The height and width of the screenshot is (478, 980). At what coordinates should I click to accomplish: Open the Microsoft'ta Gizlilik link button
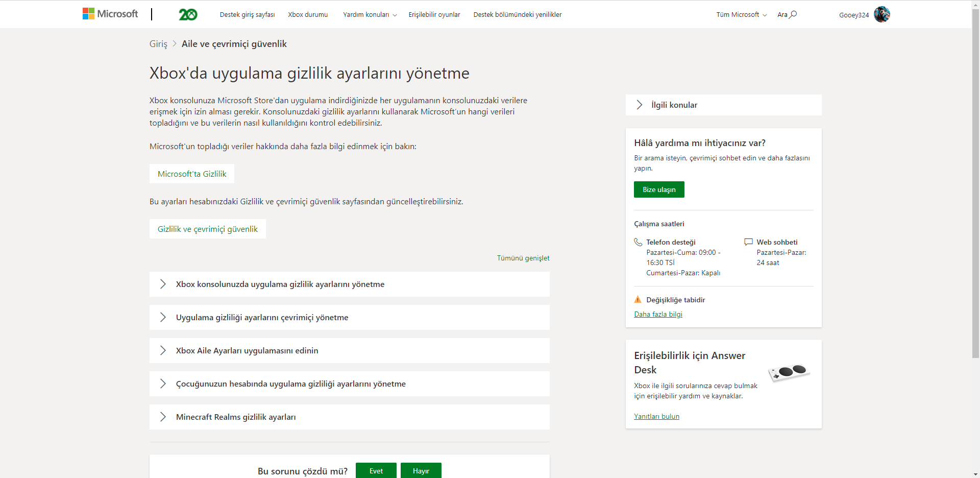(x=192, y=174)
